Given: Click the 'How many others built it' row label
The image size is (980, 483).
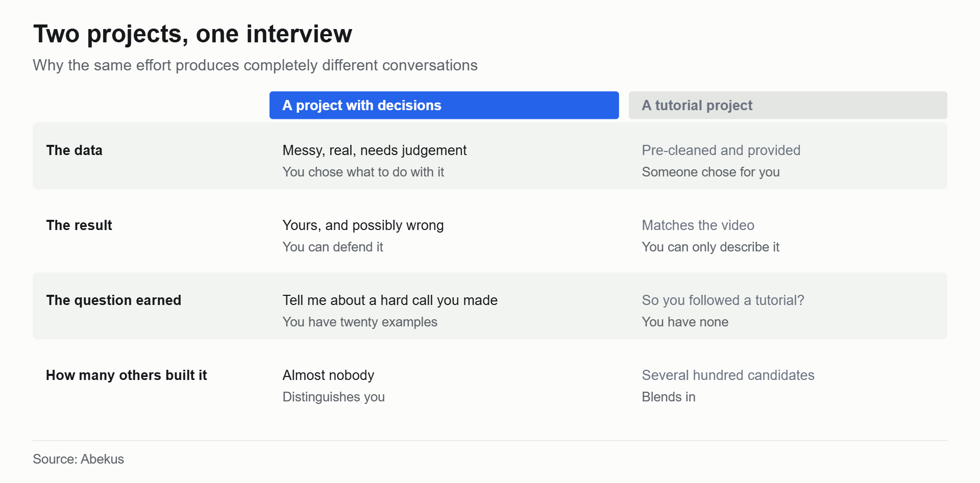Looking at the screenshot, I should click(x=126, y=375).
